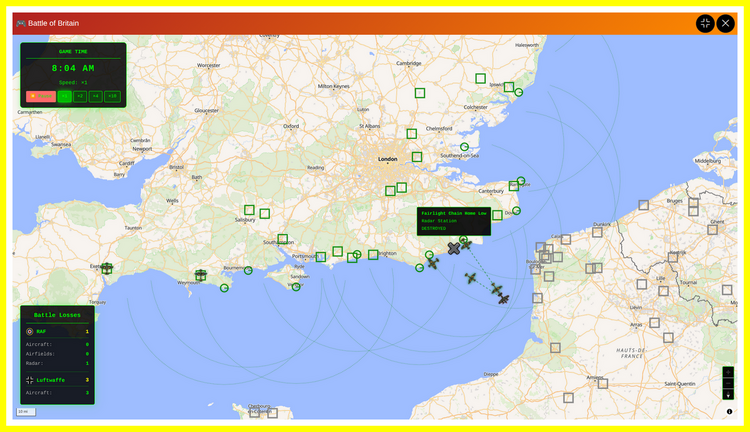Select Luftwaffe airfield at Dunkirk
The width and height of the screenshot is (750, 432).
[597, 232]
